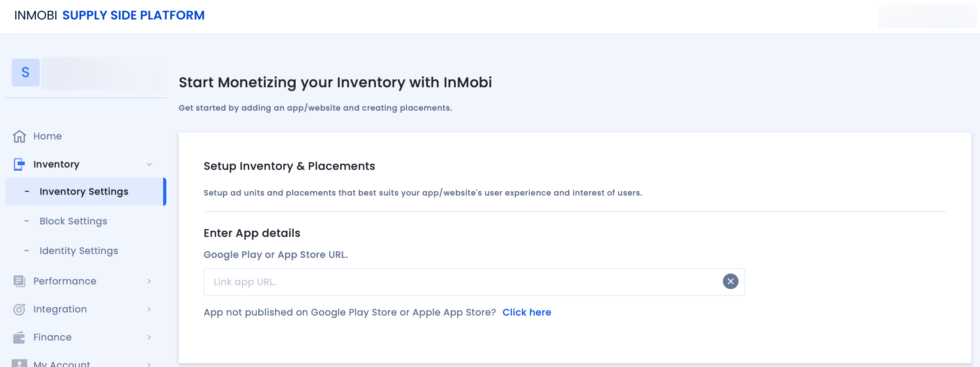This screenshot has width=980, height=367.
Task: Click the Supply Side Platform title
Action: click(x=133, y=15)
